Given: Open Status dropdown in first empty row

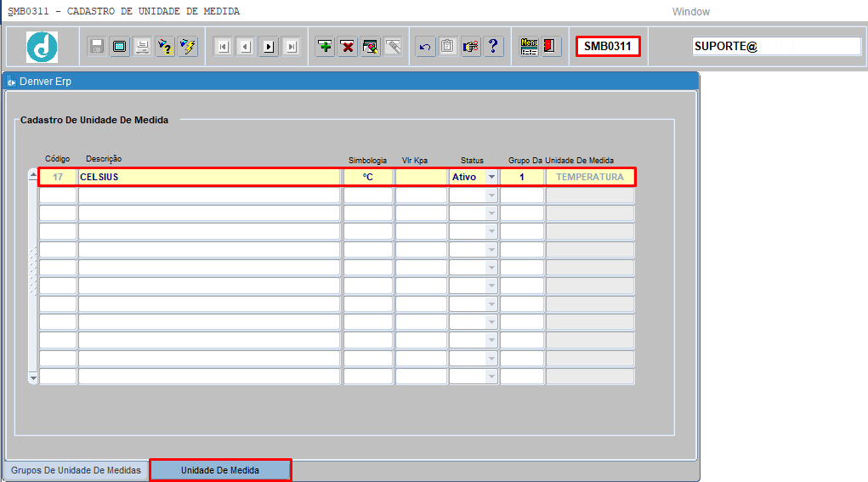Looking at the screenshot, I should point(491,196).
